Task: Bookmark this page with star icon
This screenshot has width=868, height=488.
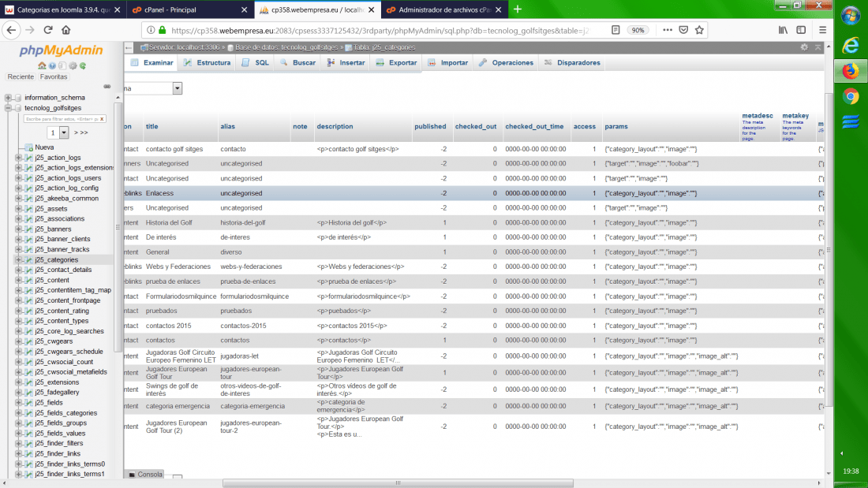Action: pyautogui.click(x=699, y=30)
